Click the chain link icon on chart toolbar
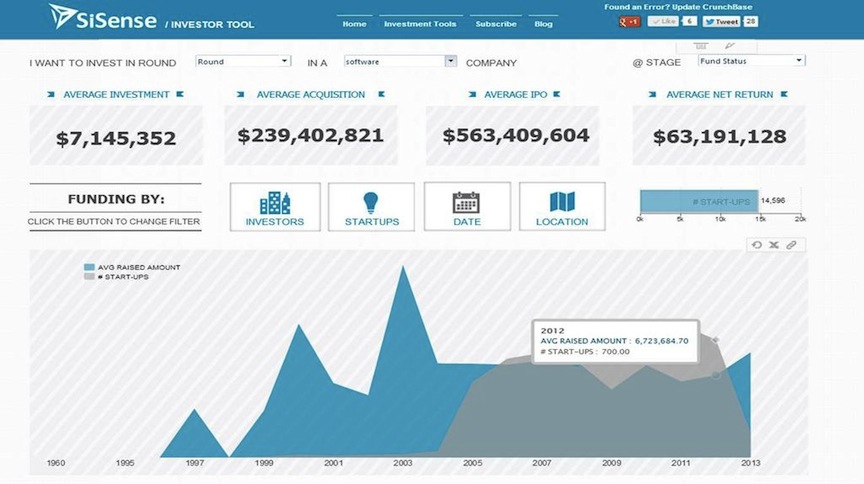The image size is (864, 484). (x=791, y=245)
